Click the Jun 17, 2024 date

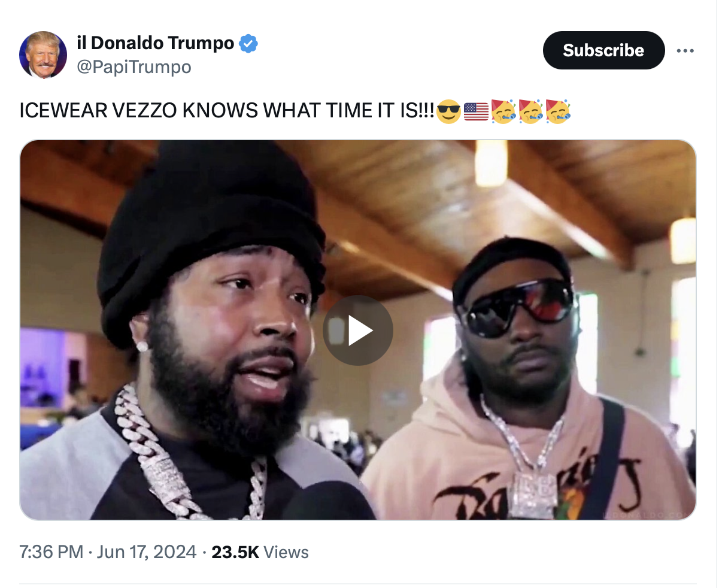147,551
